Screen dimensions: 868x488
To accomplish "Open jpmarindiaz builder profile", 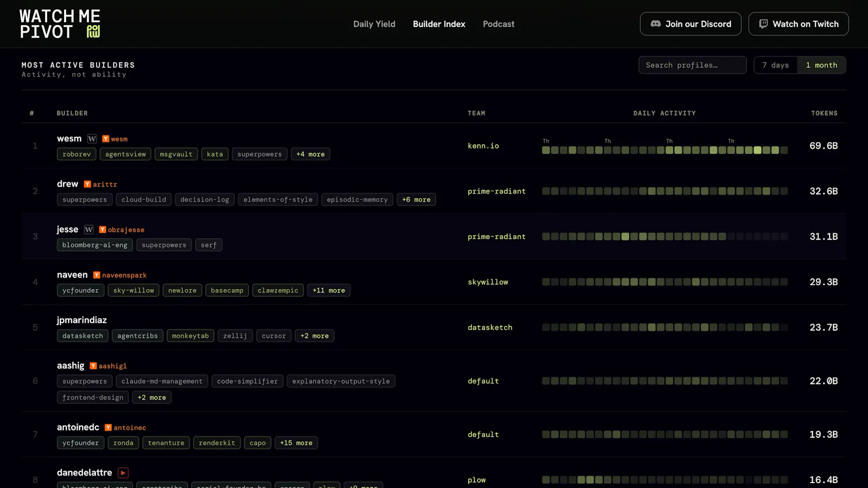I will tap(82, 320).
